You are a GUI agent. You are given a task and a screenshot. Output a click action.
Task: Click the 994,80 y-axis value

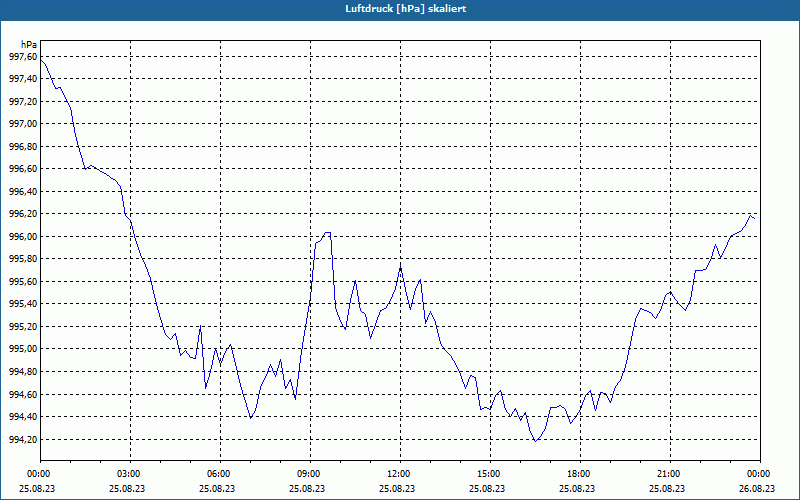pyautogui.click(x=23, y=372)
